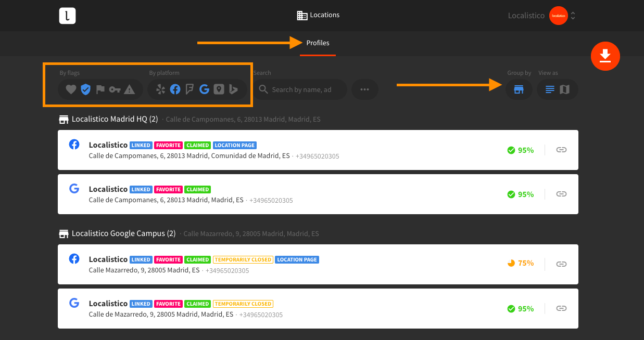Group profiles by store location
The height and width of the screenshot is (340, 644).
pyautogui.click(x=518, y=89)
